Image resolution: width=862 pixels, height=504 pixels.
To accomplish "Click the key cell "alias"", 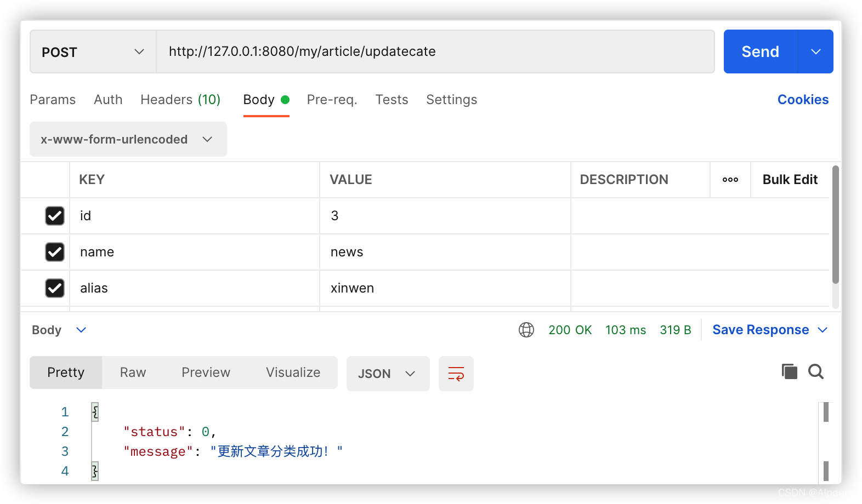I will click(195, 288).
